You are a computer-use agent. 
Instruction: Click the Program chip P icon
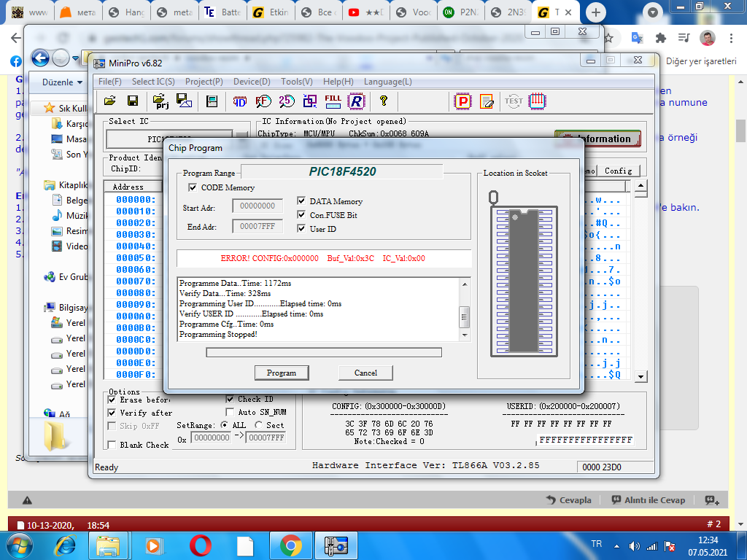coord(462,101)
